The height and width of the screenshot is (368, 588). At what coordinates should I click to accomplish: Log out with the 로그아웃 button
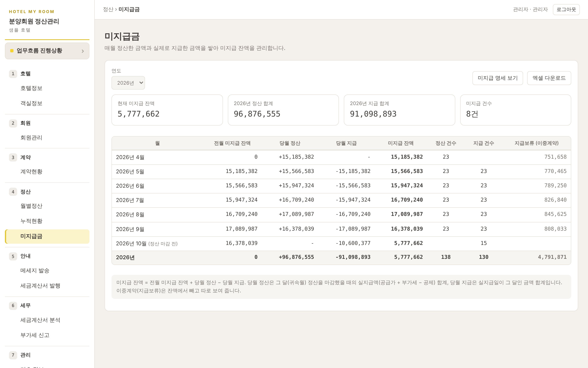(566, 9)
